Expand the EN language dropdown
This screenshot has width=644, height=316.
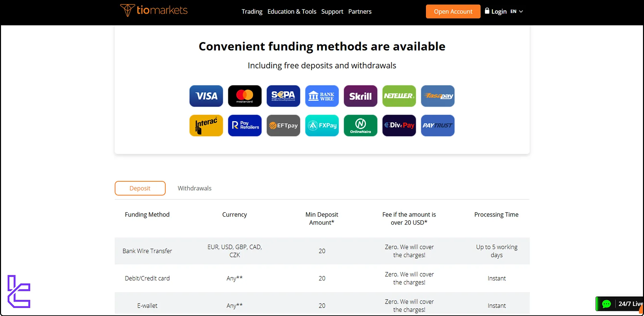[517, 11]
